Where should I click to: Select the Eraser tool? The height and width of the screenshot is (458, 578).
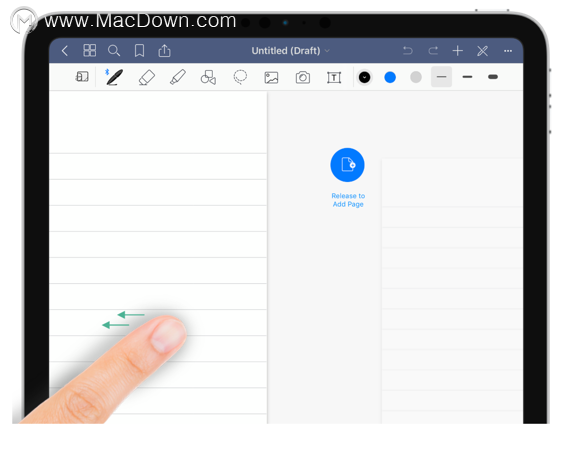tap(146, 77)
